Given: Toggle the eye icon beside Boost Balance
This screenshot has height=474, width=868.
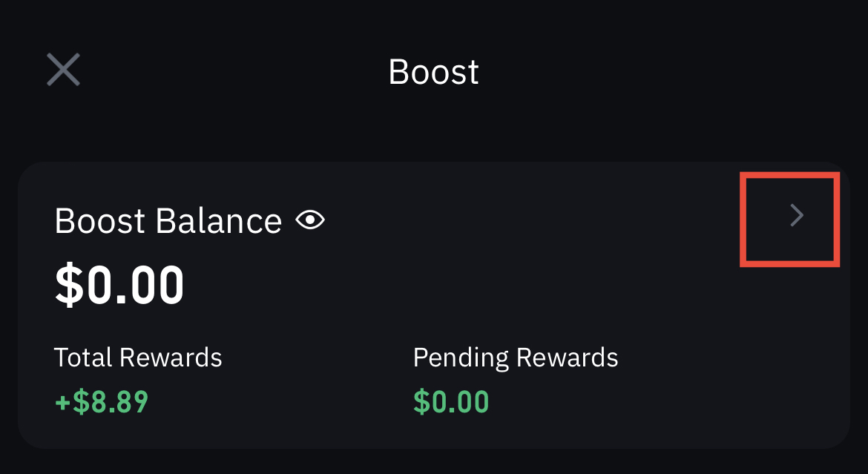Looking at the screenshot, I should 310,220.
